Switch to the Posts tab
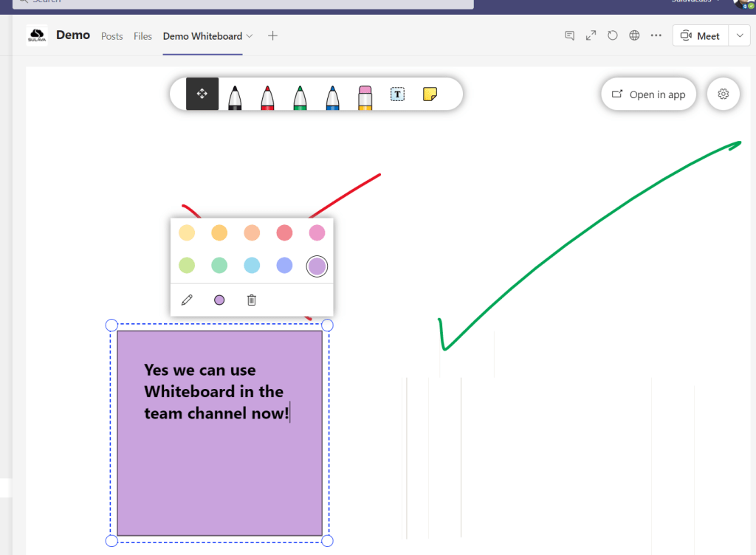Viewport: 756px width, 555px height. [x=112, y=36]
